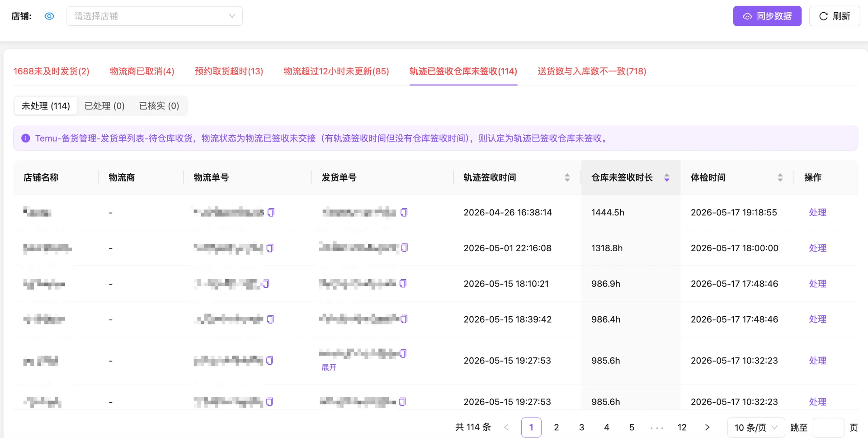The width and height of the screenshot is (868, 438).
Task: Click the previous page arrow
Action: 506,428
